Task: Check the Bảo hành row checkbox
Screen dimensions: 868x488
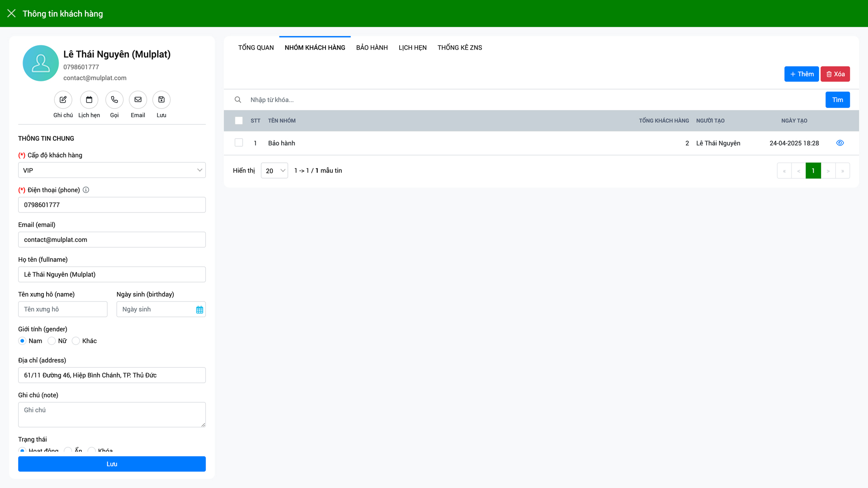Action: point(239,143)
